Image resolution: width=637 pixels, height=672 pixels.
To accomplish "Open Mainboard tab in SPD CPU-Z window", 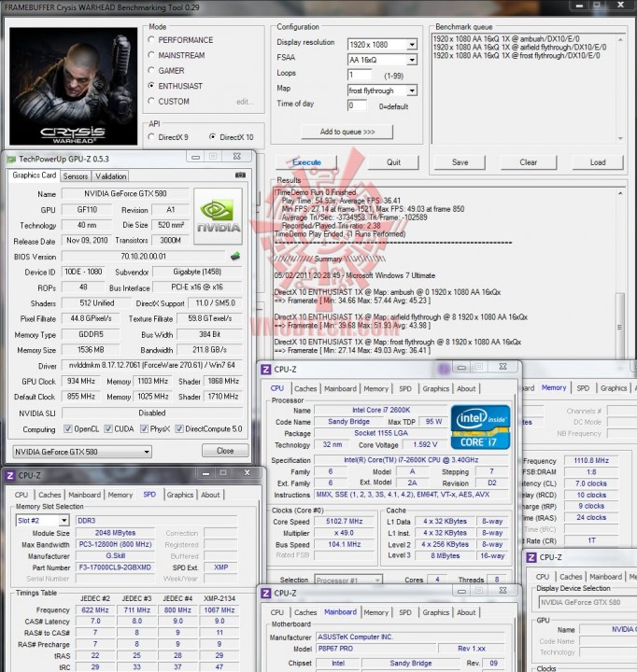I will point(84,495).
